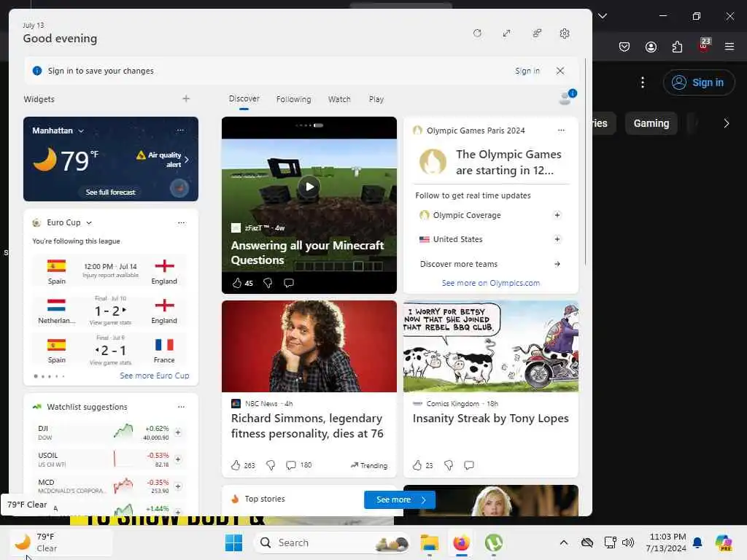The width and height of the screenshot is (747, 560).
Task: Open Insanity Streak comic thumbnail
Action: 491,346
